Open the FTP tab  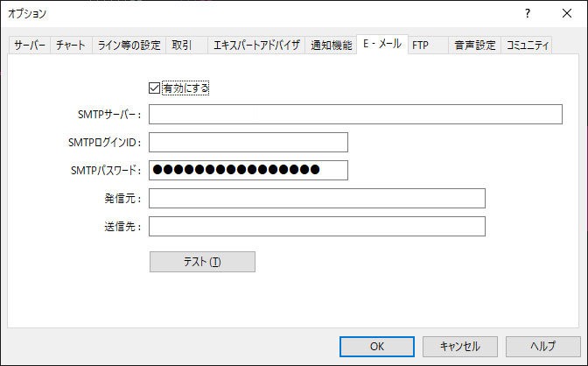pos(421,46)
